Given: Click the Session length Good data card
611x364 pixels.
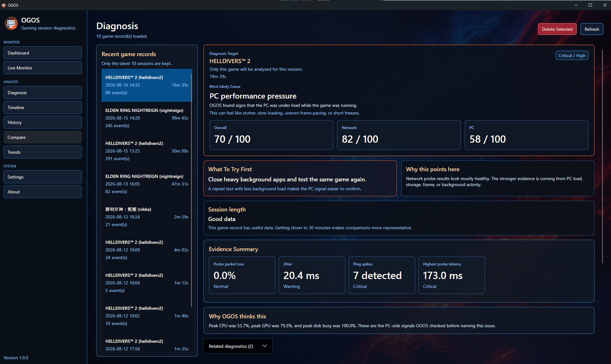Looking at the screenshot, I should tap(399, 218).
